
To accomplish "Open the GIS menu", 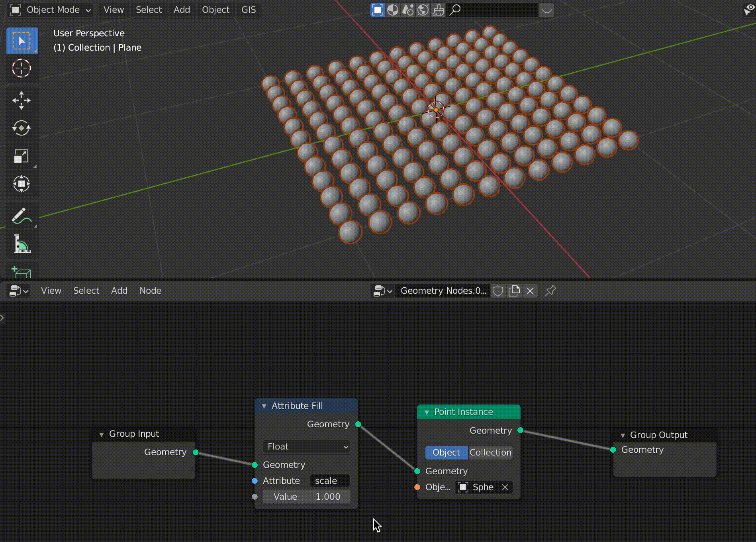I will coord(249,10).
